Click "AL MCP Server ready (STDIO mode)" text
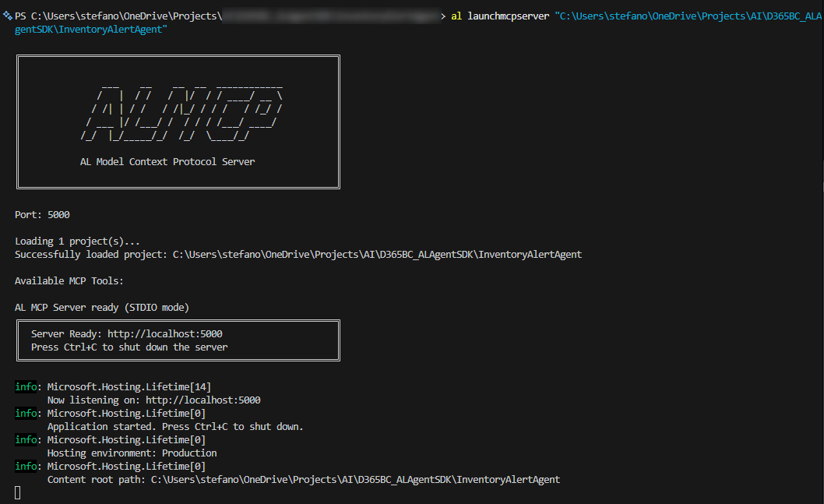Image resolution: width=824 pixels, height=504 pixels. [101, 307]
